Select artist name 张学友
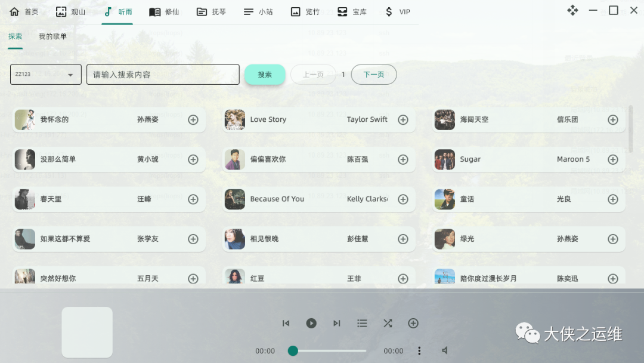 (147, 239)
